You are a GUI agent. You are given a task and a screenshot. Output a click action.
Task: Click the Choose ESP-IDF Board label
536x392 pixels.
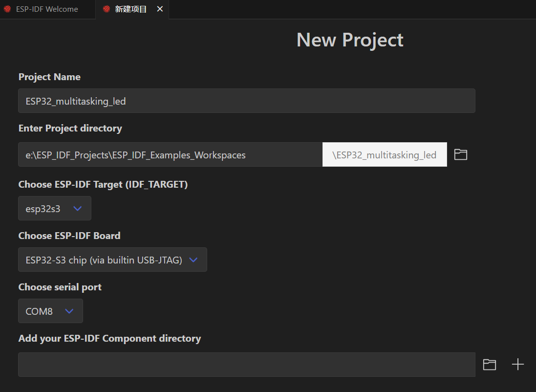click(x=69, y=236)
